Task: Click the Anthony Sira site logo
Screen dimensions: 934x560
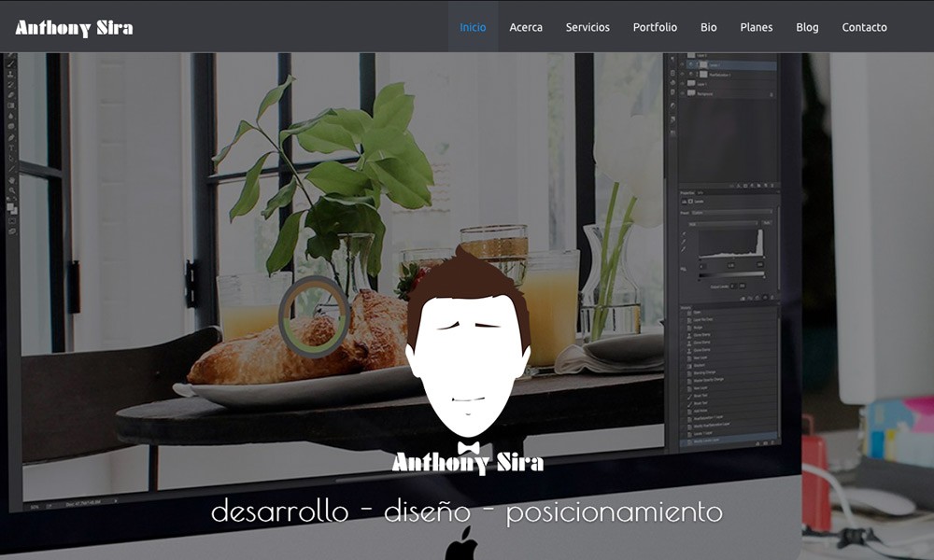Action: coord(74,27)
